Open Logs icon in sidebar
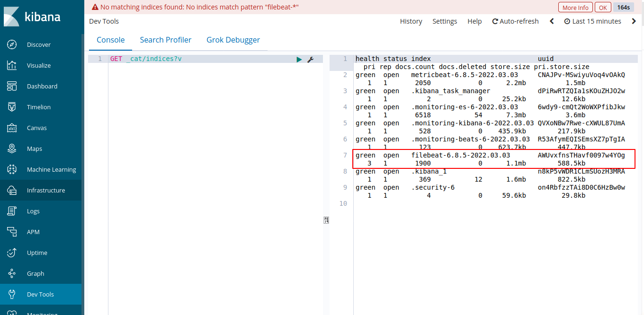This screenshot has width=644, height=315. 12,211
